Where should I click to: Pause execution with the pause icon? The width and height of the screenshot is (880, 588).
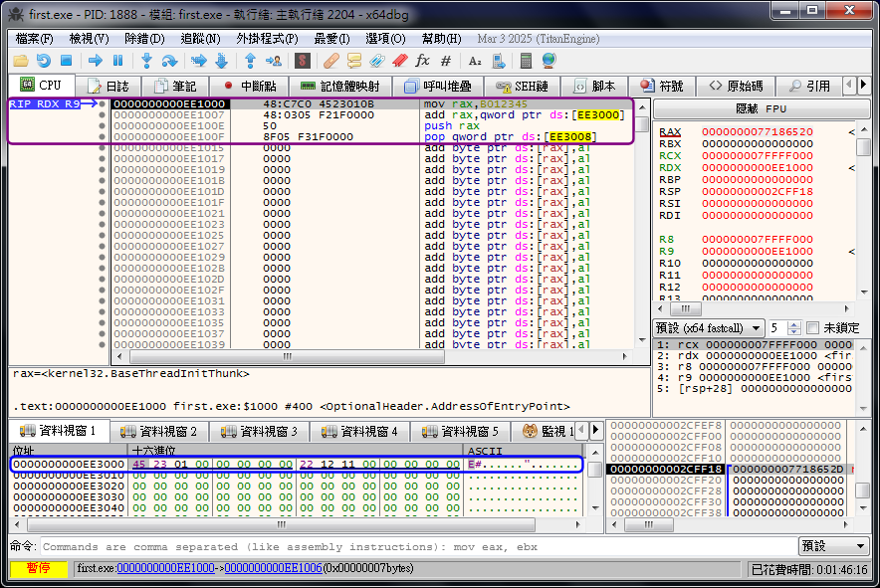pyautogui.click(x=117, y=61)
